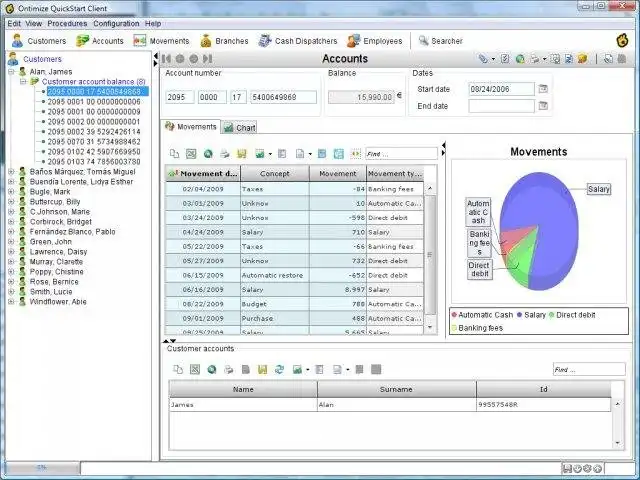Image resolution: width=640 pixels, height=480 pixels.
Task: Expand the Bugle, Mark customer node
Action: [11, 191]
